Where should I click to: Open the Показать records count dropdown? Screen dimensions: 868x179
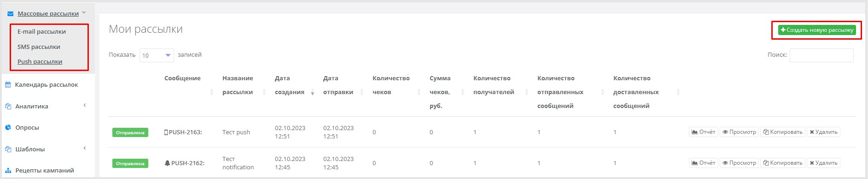point(157,55)
